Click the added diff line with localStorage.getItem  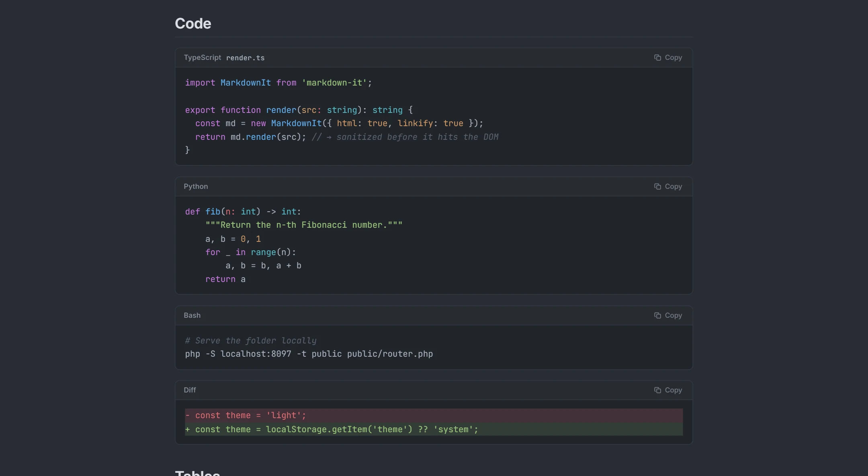434,429
